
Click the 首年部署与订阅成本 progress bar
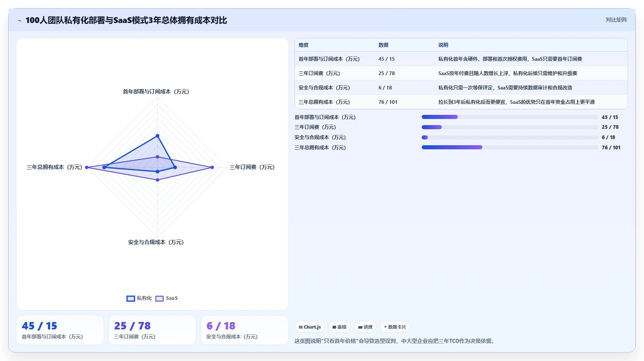click(x=510, y=117)
